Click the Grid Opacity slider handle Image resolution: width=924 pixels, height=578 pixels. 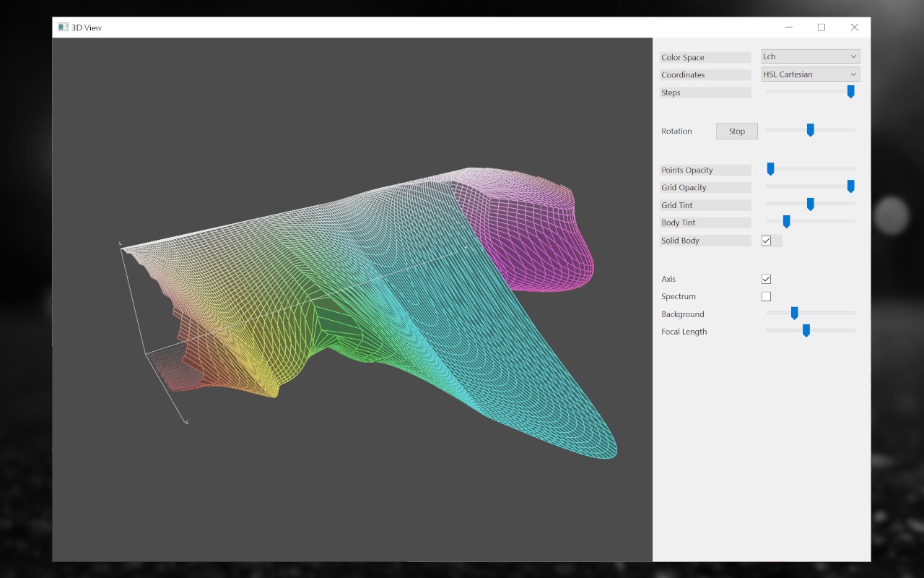(x=850, y=186)
